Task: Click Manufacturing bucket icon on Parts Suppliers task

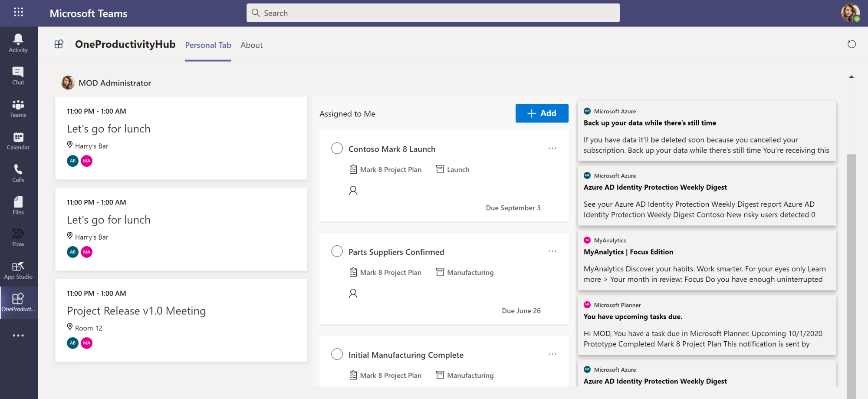Action: 440,272
